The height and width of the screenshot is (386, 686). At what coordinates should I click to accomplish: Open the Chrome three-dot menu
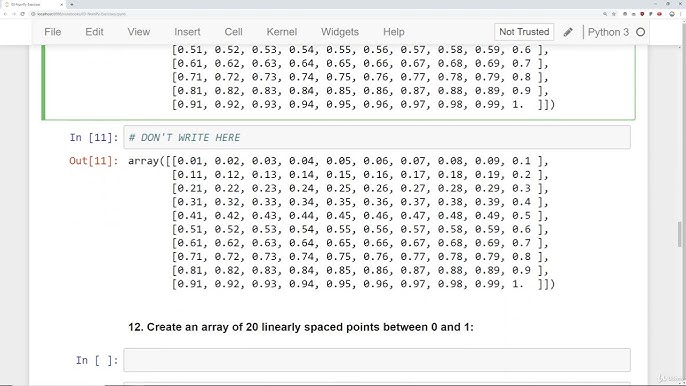[x=680, y=14]
